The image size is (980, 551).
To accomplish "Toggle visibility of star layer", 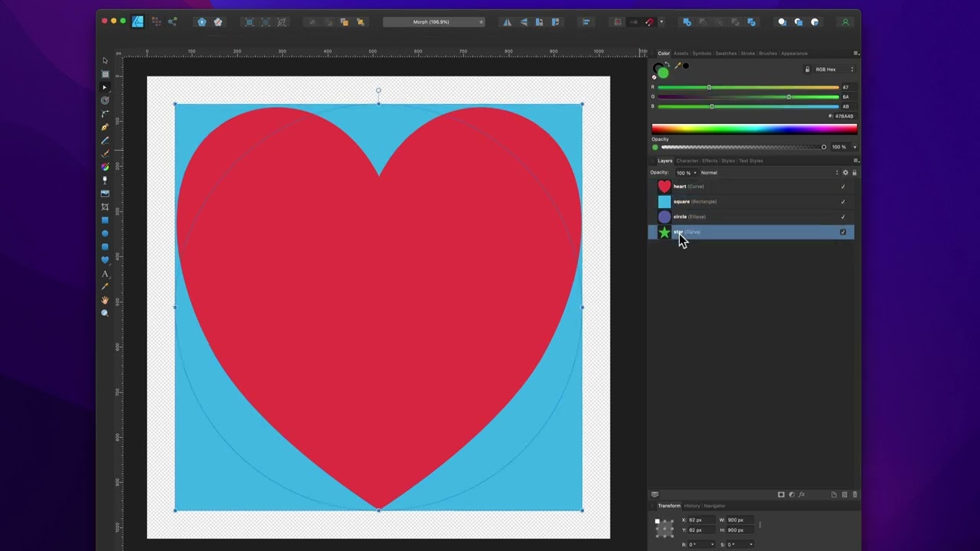I will [843, 232].
